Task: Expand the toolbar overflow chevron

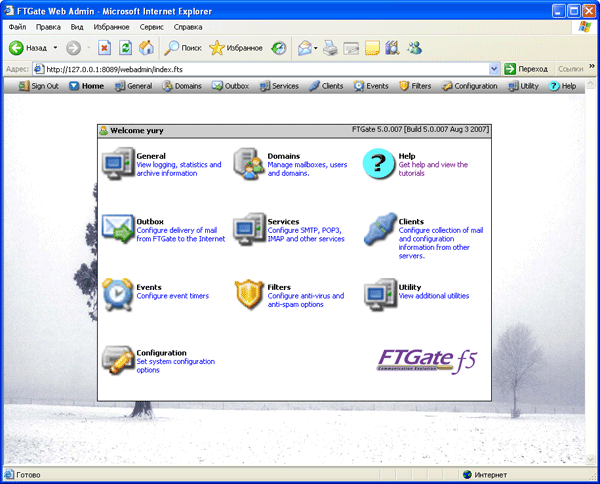Action: [x=592, y=66]
